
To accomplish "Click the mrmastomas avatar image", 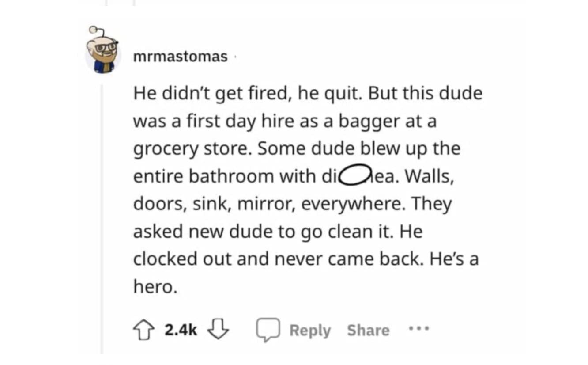I will (x=103, y=54).
